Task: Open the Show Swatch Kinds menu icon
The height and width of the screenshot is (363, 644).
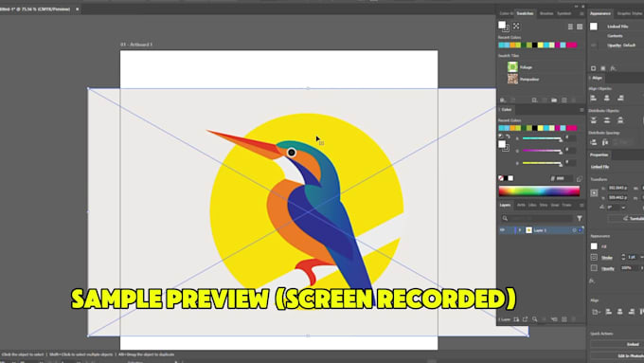Action: click(x=534, y=100)
